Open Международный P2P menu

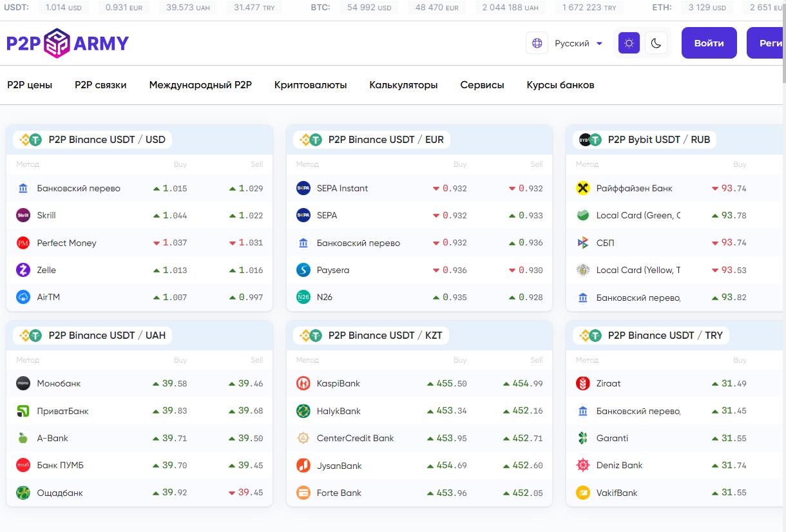pyautogui.click(x=200, y=85)
